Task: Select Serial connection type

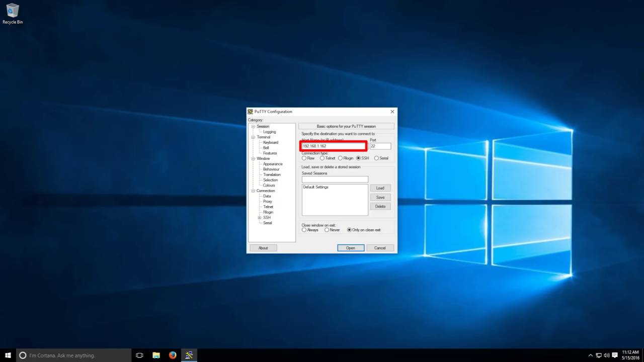Action: [x=381, y=158]
